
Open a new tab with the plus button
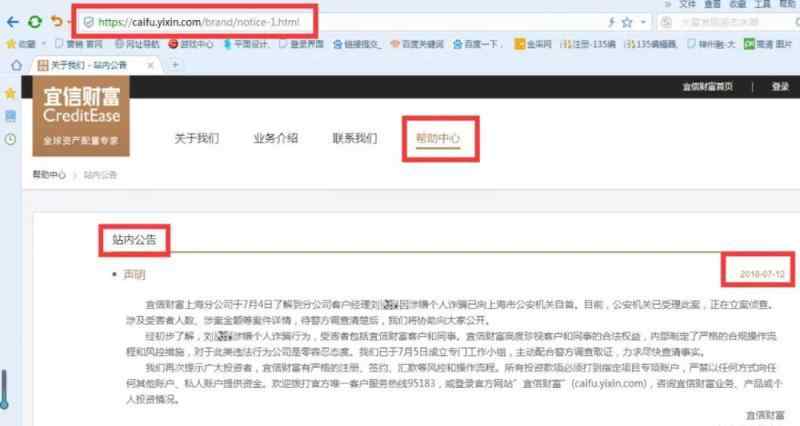[175, 65]
